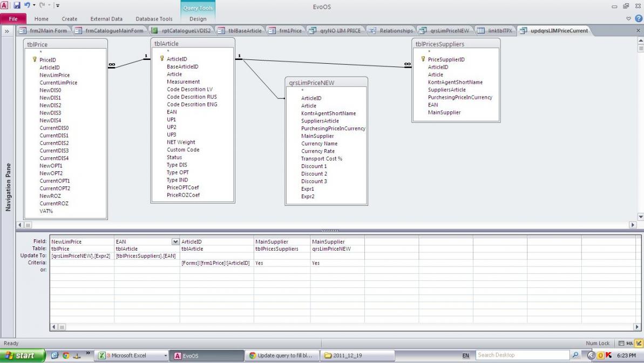This screenshot has height=363, width=644.
Task: Click the ArticleID criteria cell with Forms expression
Action: click(216, 263)
